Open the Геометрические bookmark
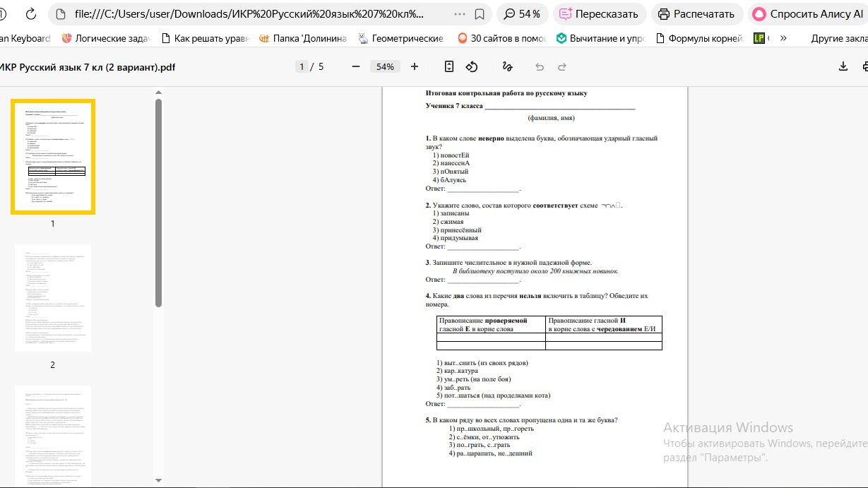This screenshot has width=868, height=488. click(401, 38)
